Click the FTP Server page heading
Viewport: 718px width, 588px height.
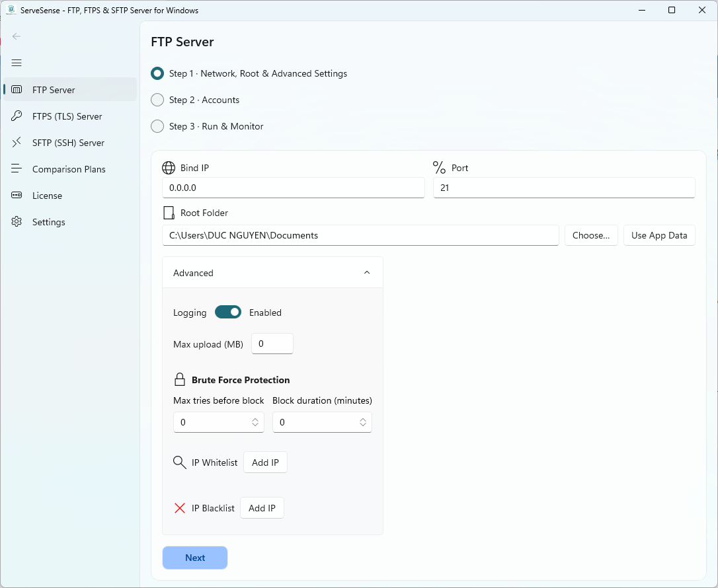pyautogui.click(x=182, y=42)
